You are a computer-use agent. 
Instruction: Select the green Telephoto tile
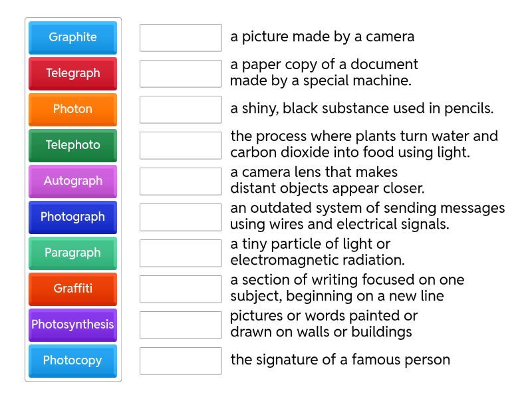coord(72,145)
